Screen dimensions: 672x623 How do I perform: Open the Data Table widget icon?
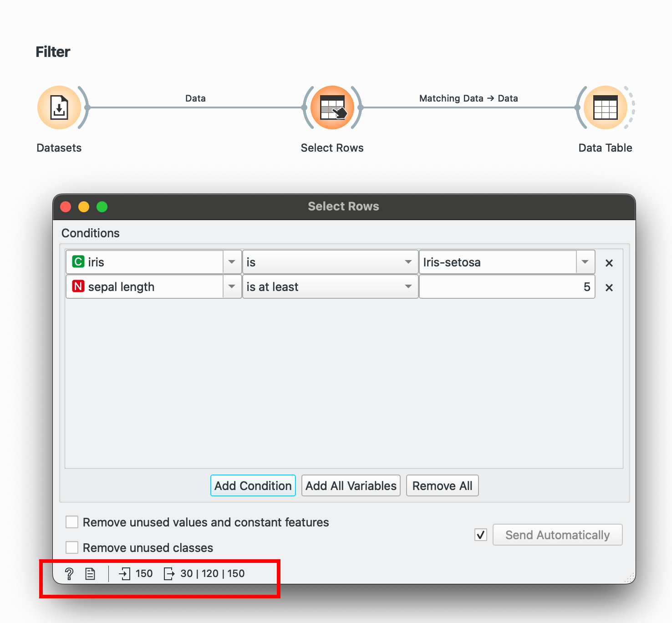click(x=605, y=107)
